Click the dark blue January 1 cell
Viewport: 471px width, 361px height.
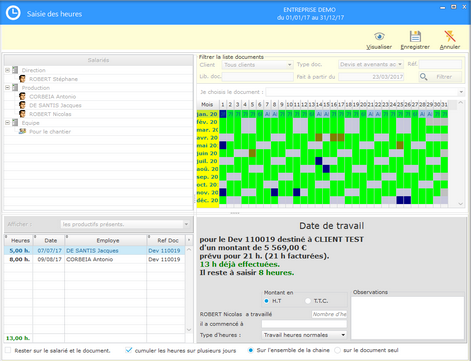pyautogui.click(x=223, y=114)
